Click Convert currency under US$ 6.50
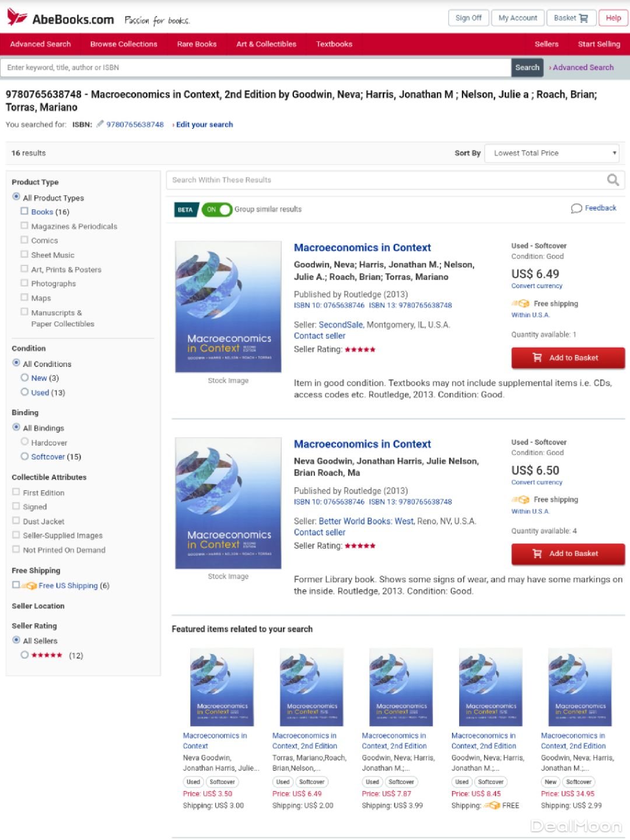This screenshot has width=630, height=840. (x=537, y=482)
